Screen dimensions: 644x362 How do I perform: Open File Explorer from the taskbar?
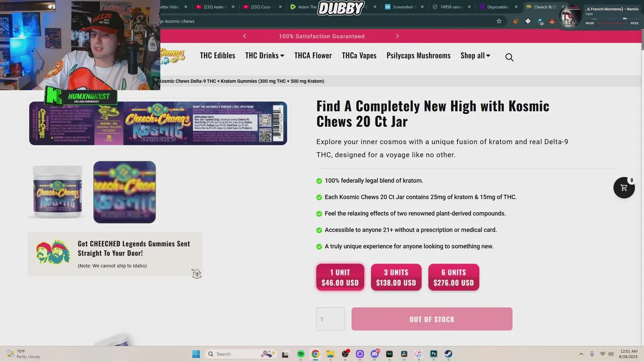[x=330, y=354]
